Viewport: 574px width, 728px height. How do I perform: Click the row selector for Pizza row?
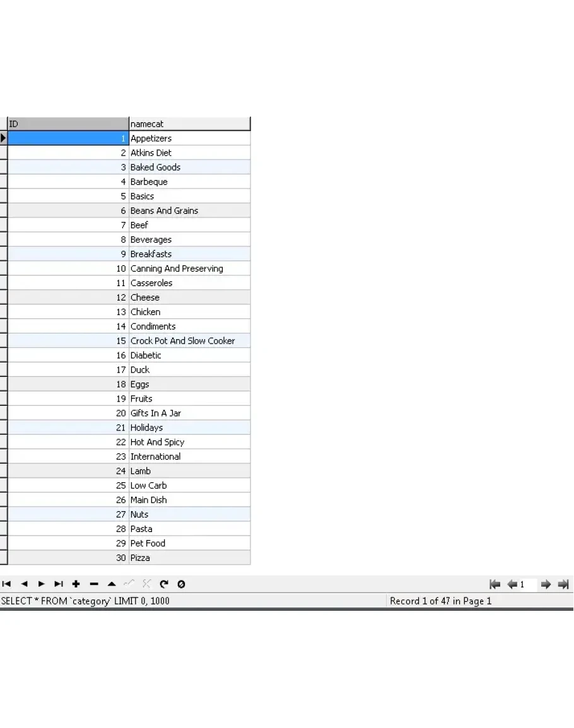pos(3,558)
